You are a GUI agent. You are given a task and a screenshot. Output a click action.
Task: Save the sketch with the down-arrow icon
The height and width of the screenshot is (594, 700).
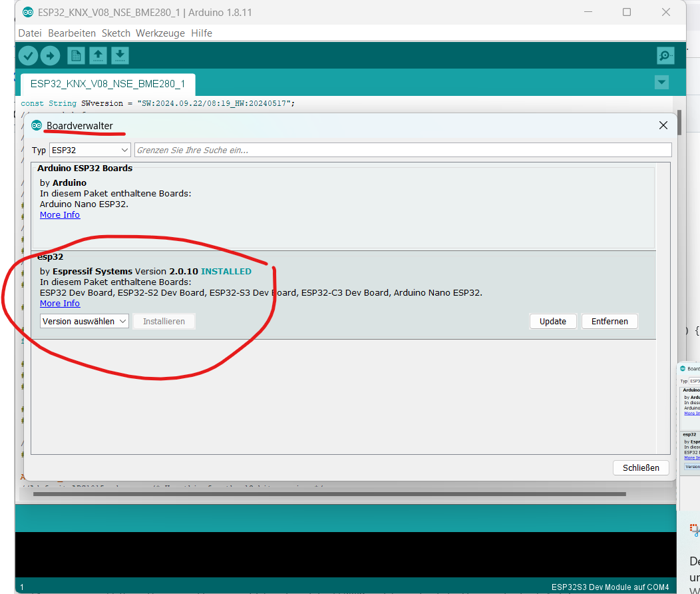(x=120, y=56)
